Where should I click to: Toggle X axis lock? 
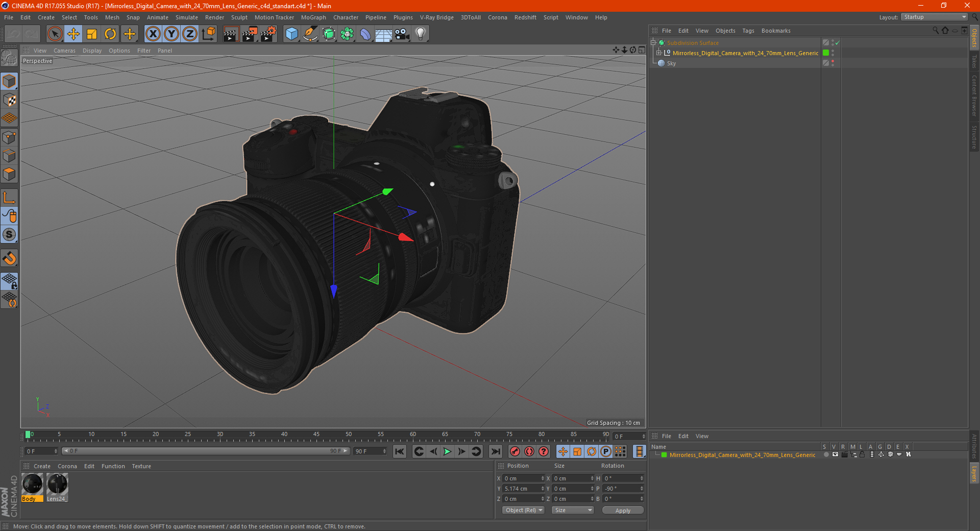(153, 34)
